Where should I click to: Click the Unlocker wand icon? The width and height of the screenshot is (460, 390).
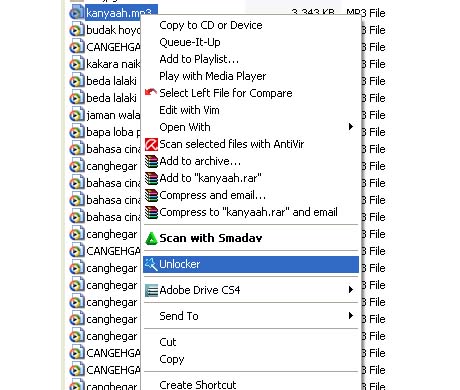click(x=151, y=264)
